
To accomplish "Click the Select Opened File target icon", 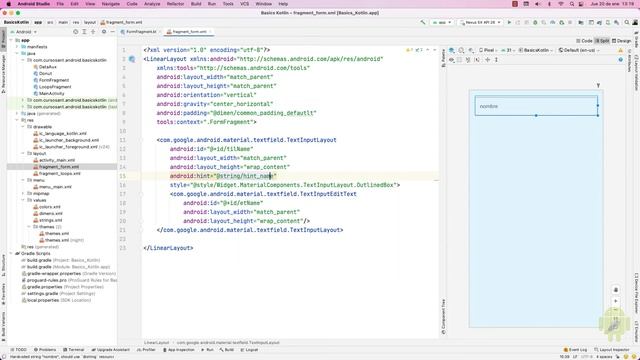I will 76,32.
